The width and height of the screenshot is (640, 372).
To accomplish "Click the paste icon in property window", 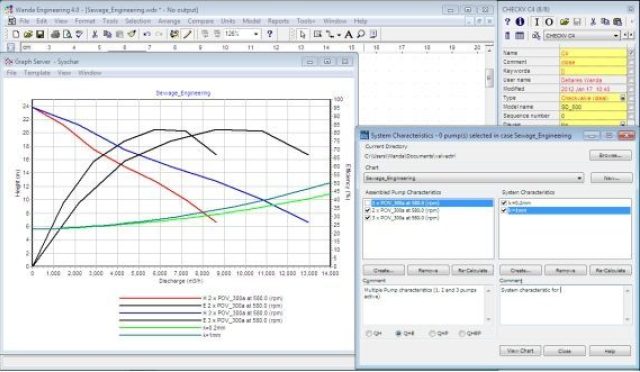I will tap(618, 22).
